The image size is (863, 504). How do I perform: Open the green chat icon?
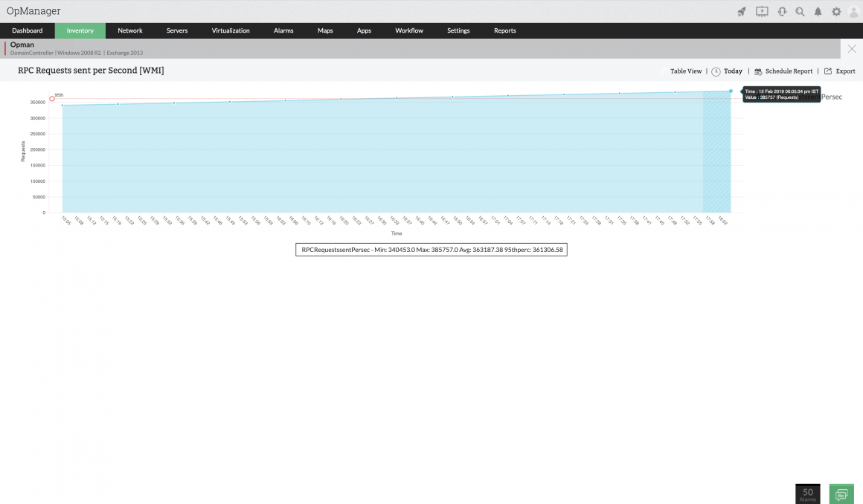coord(841,494)
